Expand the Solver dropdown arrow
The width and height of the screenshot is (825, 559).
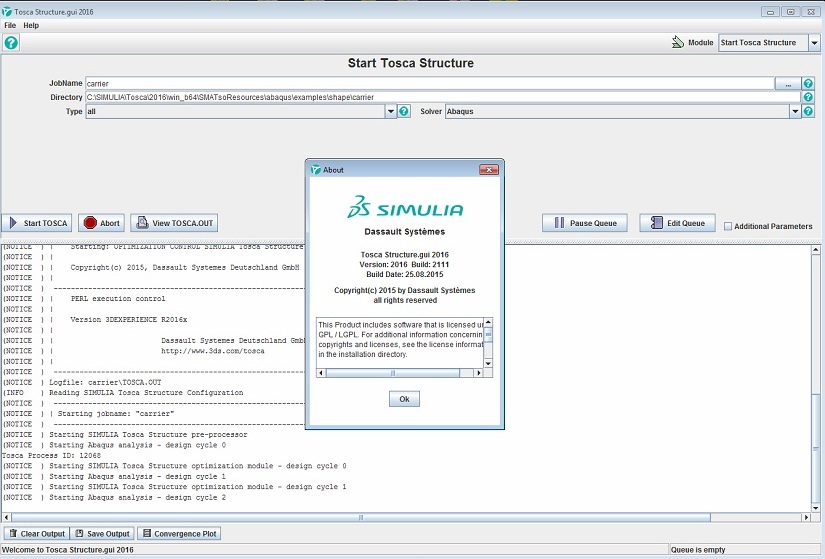click(795, 111)
